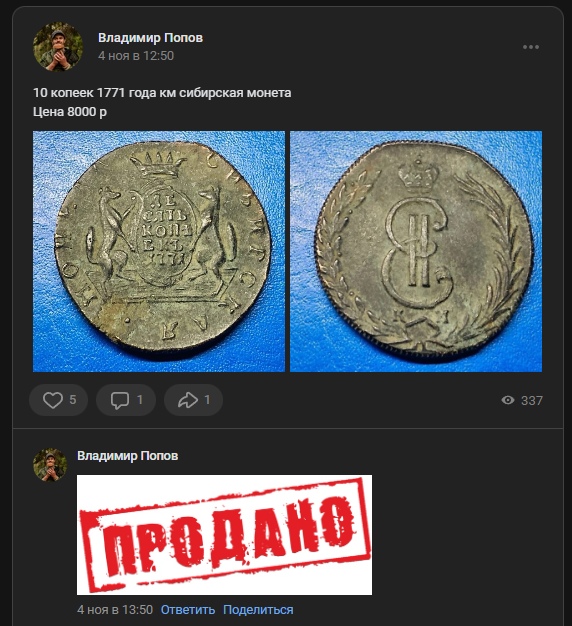Open coin obverse photo with monogram
Viewport: 572px width, 626px height.
coord(416,252)
